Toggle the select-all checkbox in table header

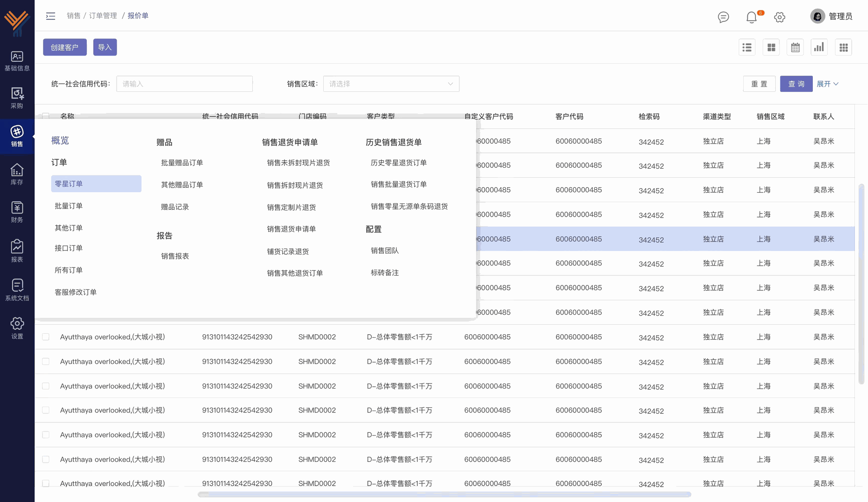click(x=46, y=116)
